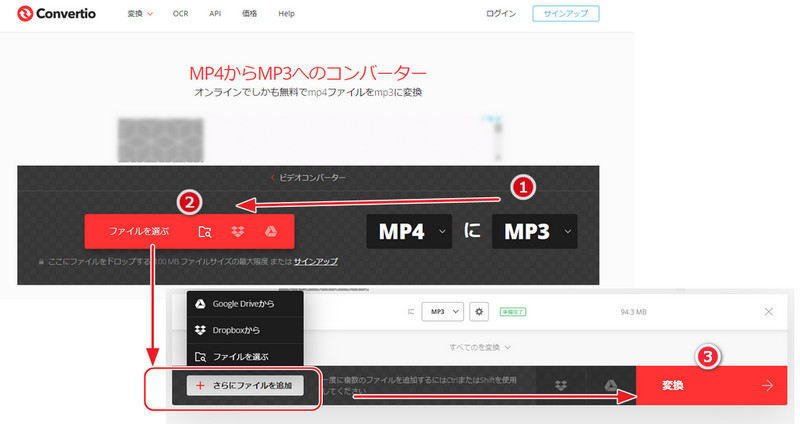Click red 変換 convert button
Screen dimensions: 800x424
711,385
